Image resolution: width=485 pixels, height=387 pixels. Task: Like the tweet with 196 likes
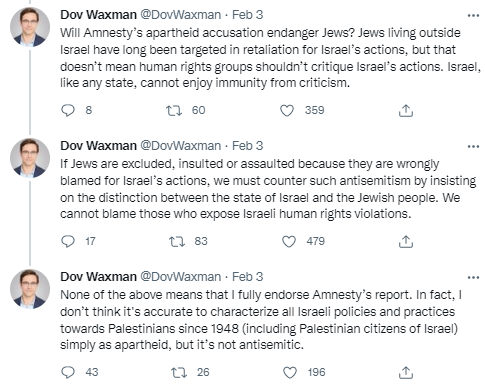pyautogui.click(x=290, y=372)
